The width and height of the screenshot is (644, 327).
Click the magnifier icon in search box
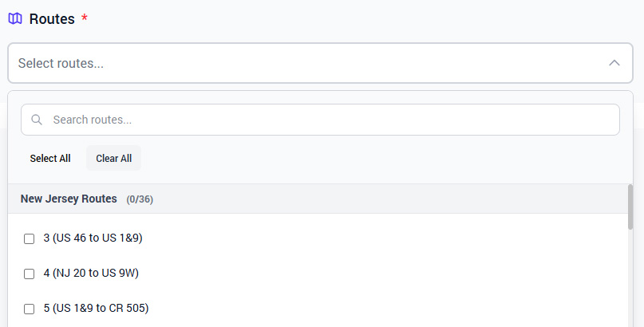37,120
